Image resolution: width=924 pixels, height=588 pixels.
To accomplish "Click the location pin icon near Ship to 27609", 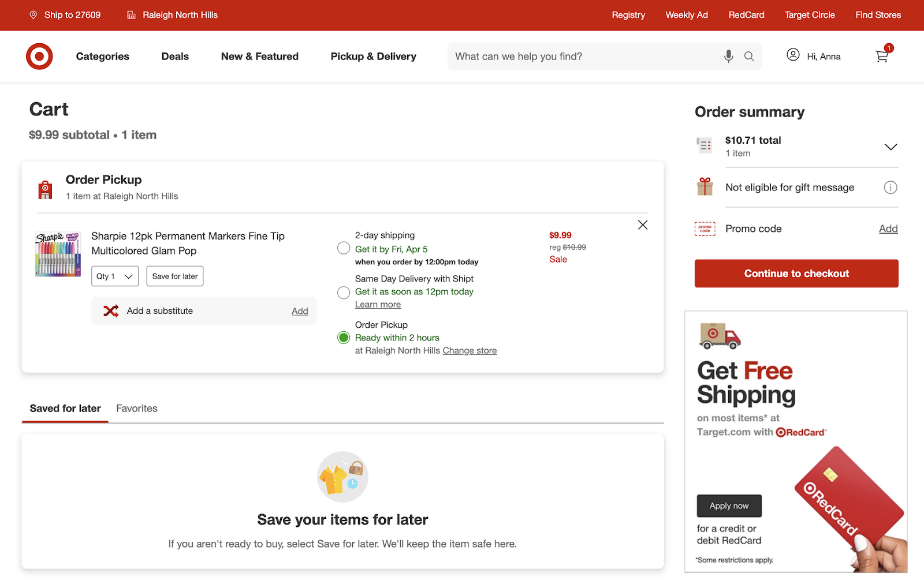I will (x=33, y=15).
